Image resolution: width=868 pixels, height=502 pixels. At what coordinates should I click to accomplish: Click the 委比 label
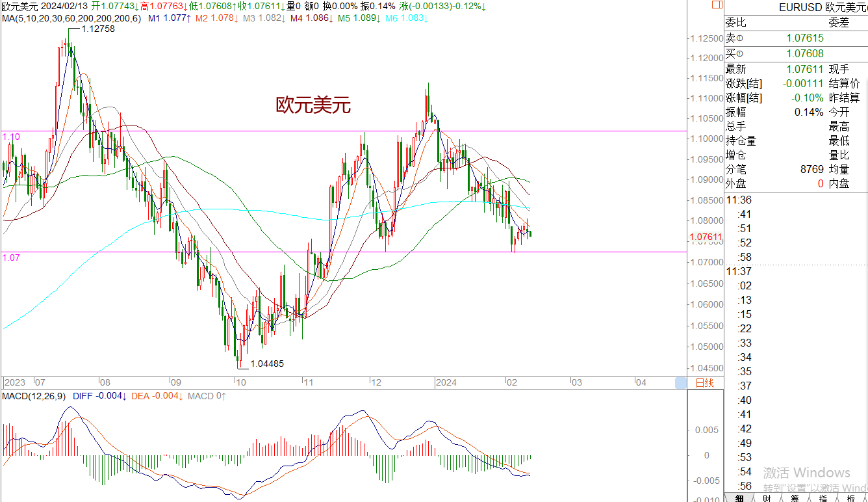(736, 23)
